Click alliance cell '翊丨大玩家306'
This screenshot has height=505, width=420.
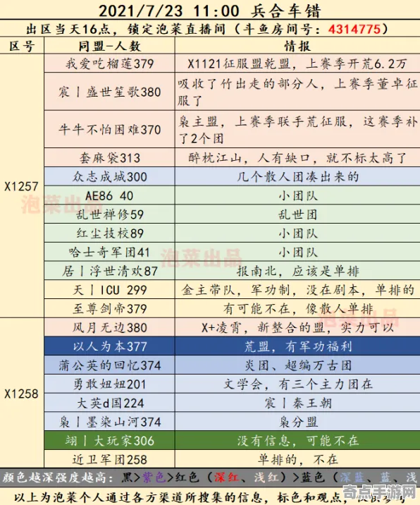(x=109, y=441)
